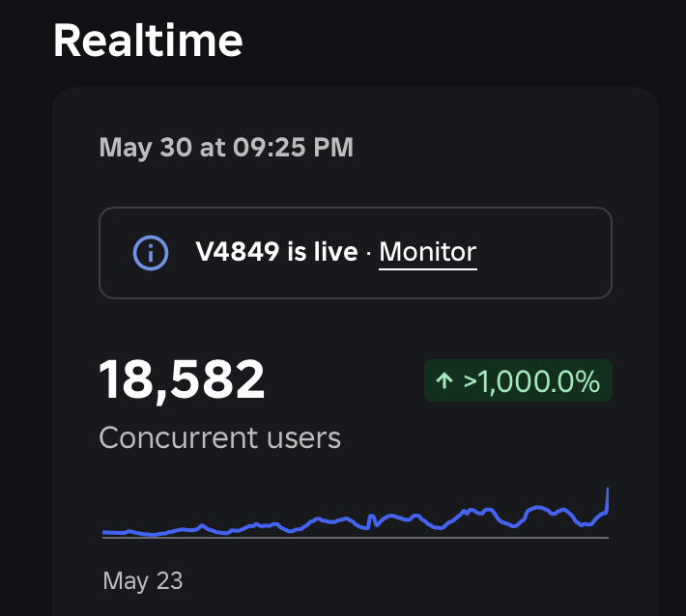Open the Monitor link
The width and height of the screenshot is (686, 616).
[427, 252]
